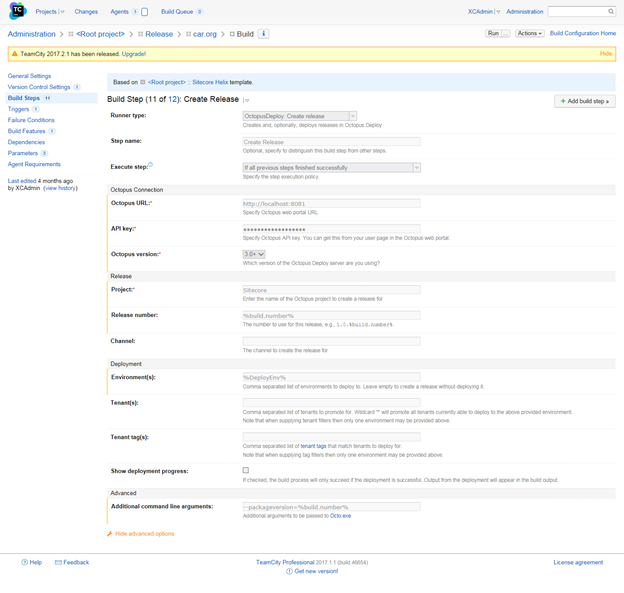Open the Run custom build ellipsis button
Viewport: 624px width, 593px height.
click(x=505, y=33)
